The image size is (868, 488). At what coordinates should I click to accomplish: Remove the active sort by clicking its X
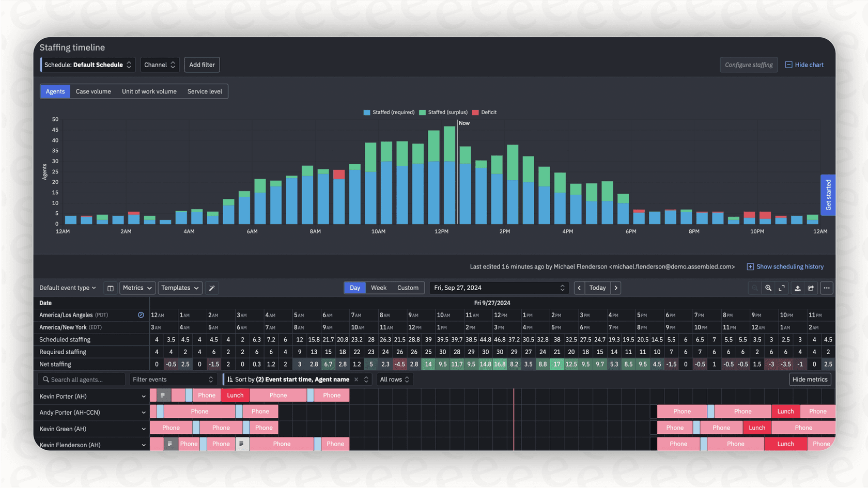pos(356,379)
